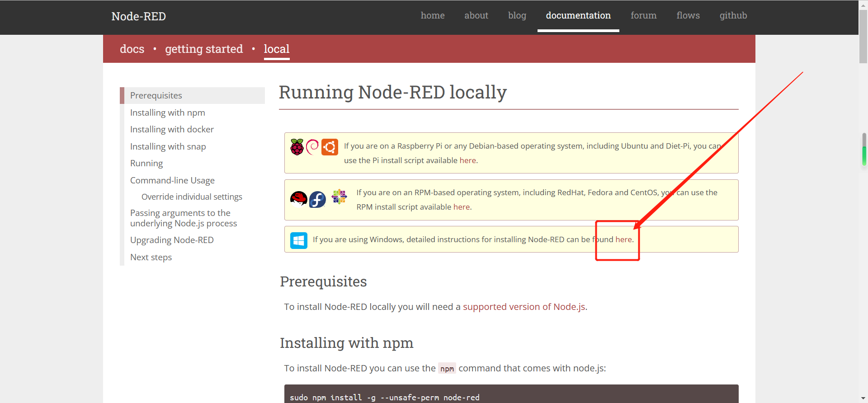
Task: Jump to Upgrading Node-RED in sidebar
Action: tap(172, 240)
